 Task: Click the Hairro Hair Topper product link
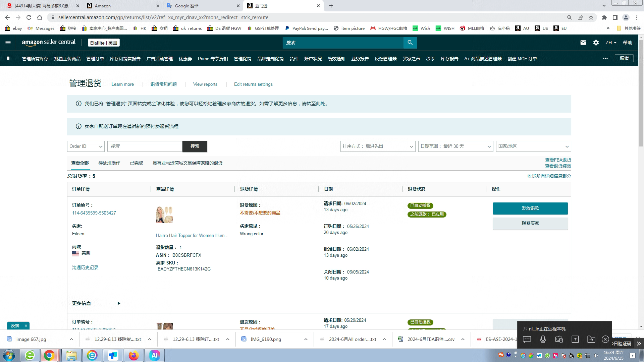192,235
